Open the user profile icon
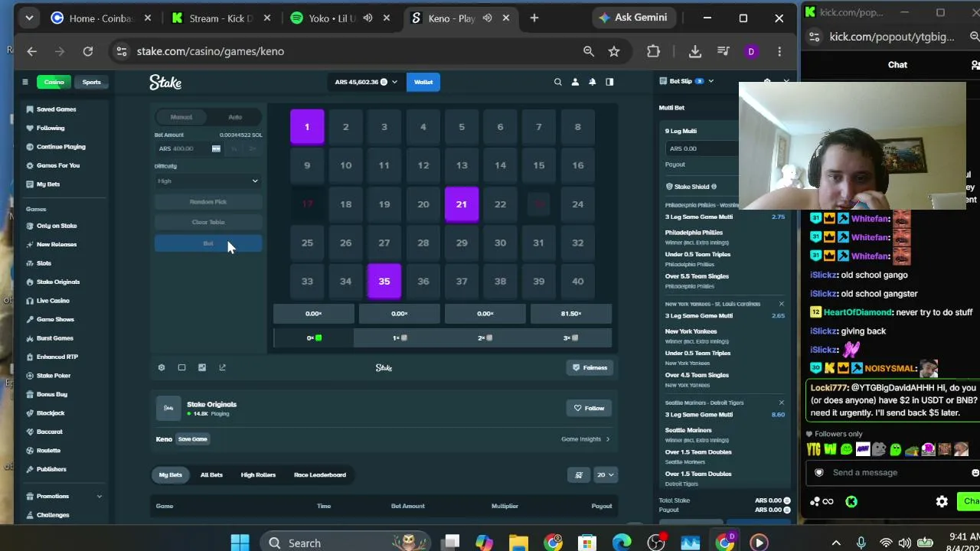 (575, 82)
